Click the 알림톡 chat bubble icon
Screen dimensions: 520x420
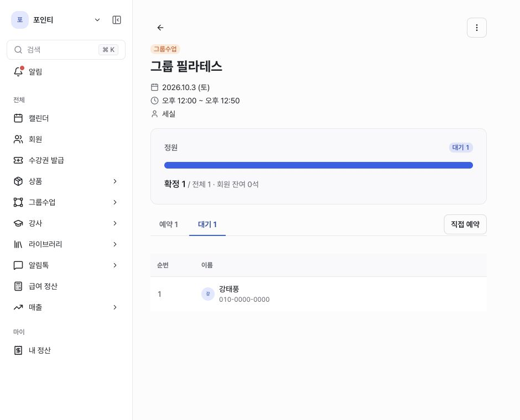(18, 265)
